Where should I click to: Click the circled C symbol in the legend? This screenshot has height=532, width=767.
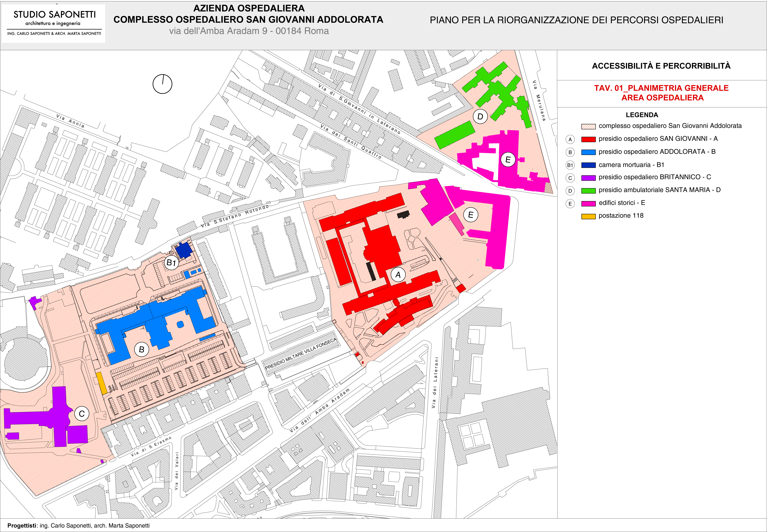570,178
